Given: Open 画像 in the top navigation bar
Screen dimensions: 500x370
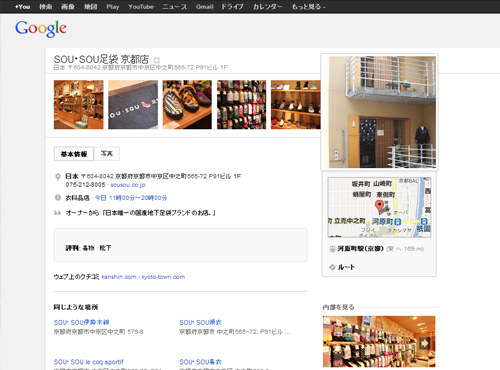Looking at the screenshot, I should click(x=68, y=7).
